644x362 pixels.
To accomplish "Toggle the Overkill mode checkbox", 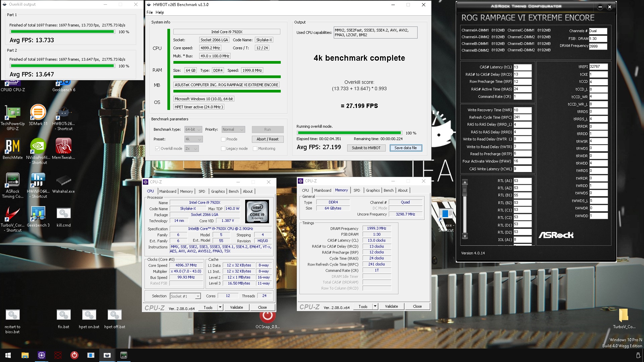I will pos(157,148).
